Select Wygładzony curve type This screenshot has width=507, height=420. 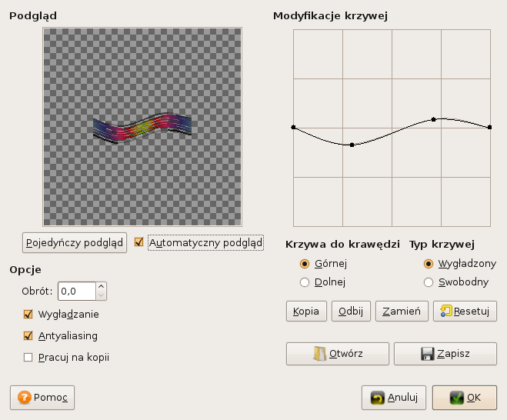point(429,264)
